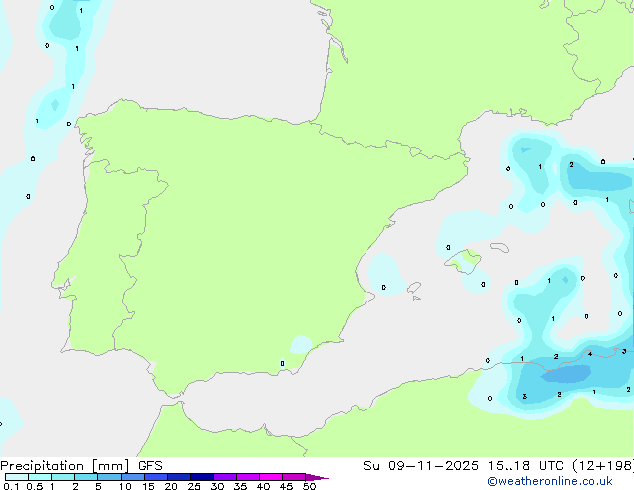This screenshot has width=634, height=490.
Task: Select the legend label '20'
Action: pyautogui.click(x=171, y=486)
